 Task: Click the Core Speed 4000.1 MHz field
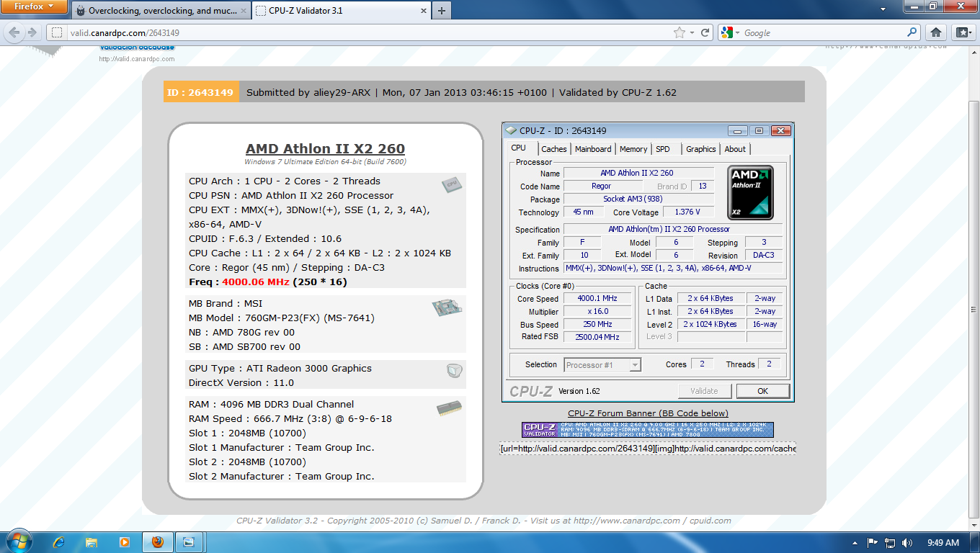(597, 299)
